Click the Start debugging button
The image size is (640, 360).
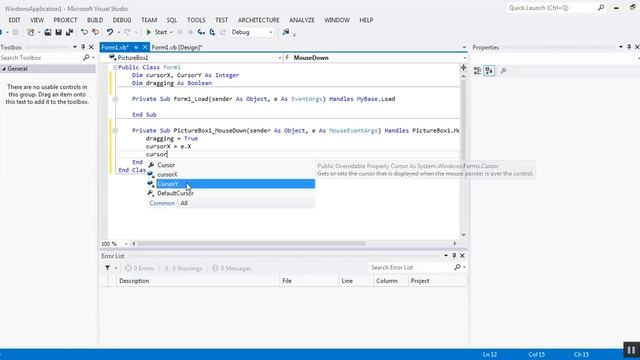(157, 32)
